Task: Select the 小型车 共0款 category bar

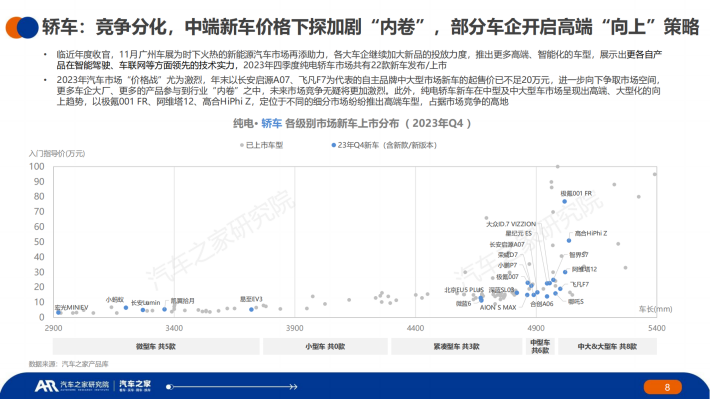Action: coord(325,346)
